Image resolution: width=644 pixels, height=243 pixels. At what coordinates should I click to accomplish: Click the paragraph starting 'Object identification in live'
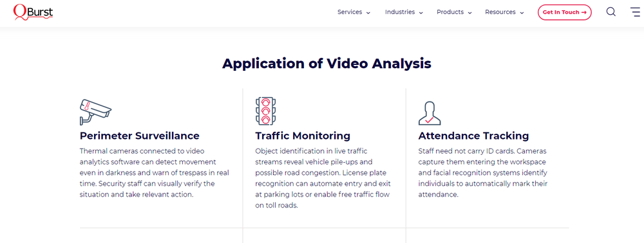323,178
